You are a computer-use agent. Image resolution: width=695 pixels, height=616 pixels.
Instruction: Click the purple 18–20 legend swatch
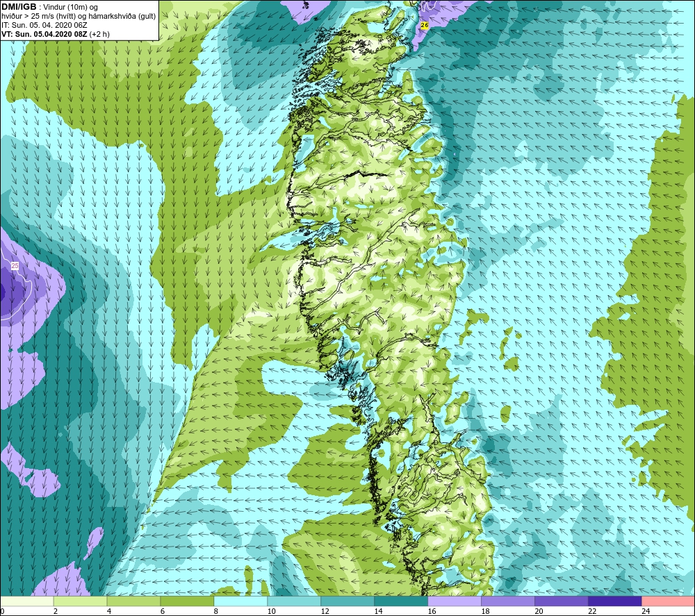[x=507, y=601]
